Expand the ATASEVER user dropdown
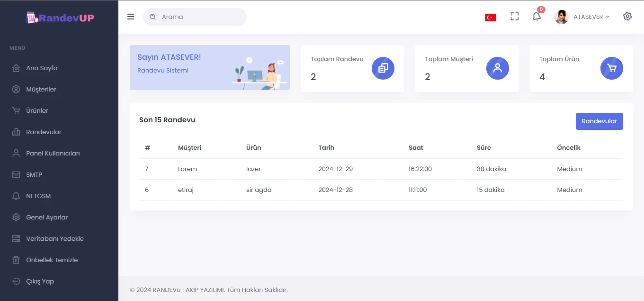This screenshot has width=644, height=301. (x=591, y=17)
